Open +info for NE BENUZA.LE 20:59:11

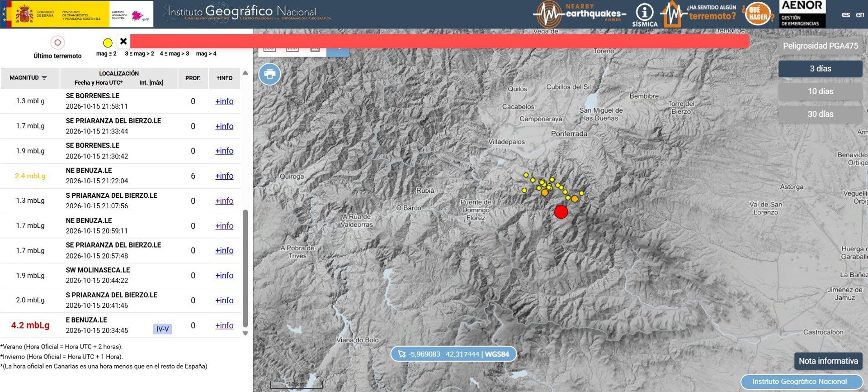tap(224, 225)
